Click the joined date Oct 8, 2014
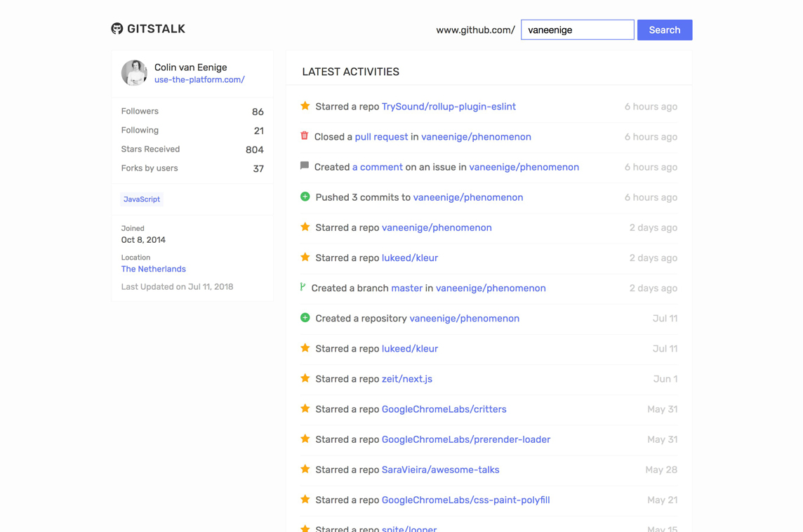This screenshot has height=532, width=803. click(143, 239)
